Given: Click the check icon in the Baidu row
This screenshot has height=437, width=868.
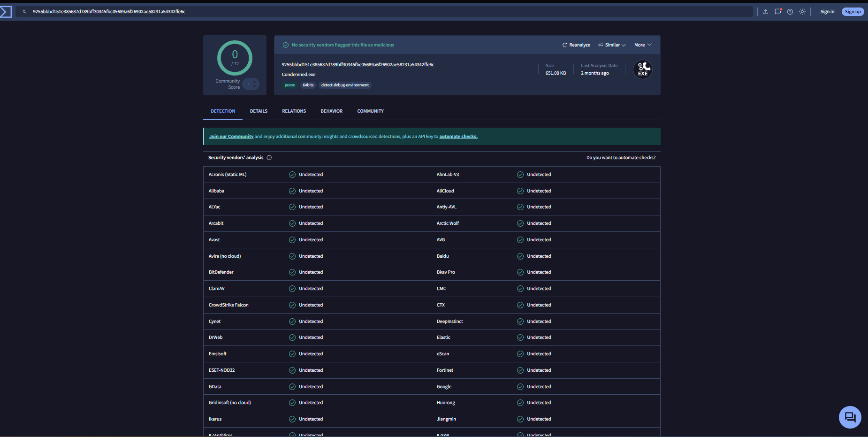Looking at the screenshot, I should coord(520,256).
